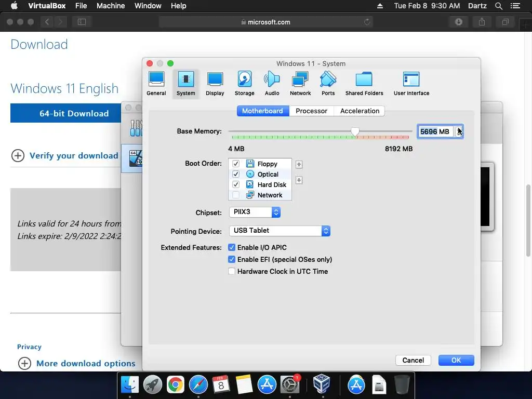Open the User Interface settings section
This screenshot has width=532, height=399.
pyautogui.click(x=411, y=84)
